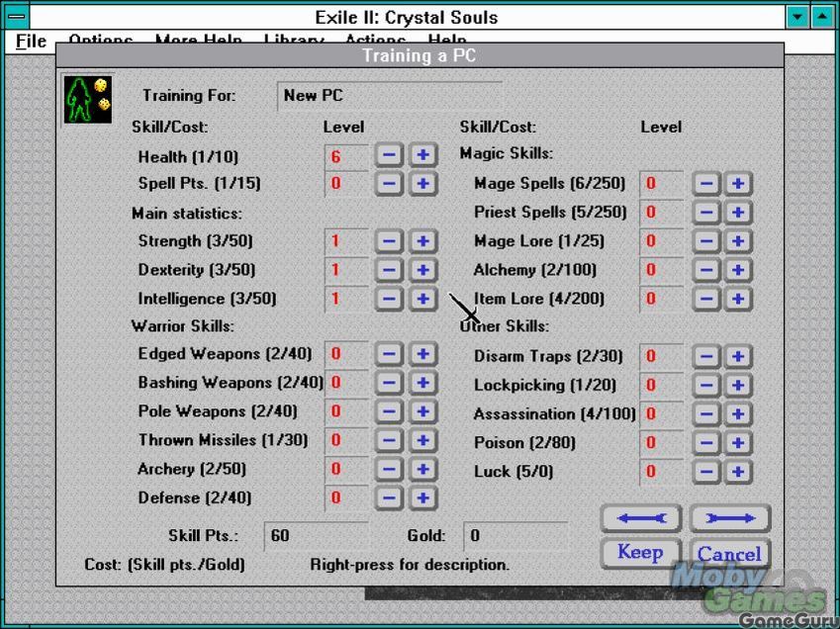Add a level to Intelligence
This screenshot has width=840, height=629.
coord(423,299)
